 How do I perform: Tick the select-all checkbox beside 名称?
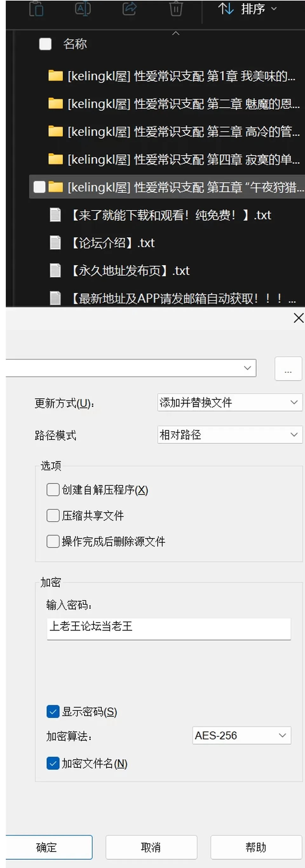click(45, 44)
